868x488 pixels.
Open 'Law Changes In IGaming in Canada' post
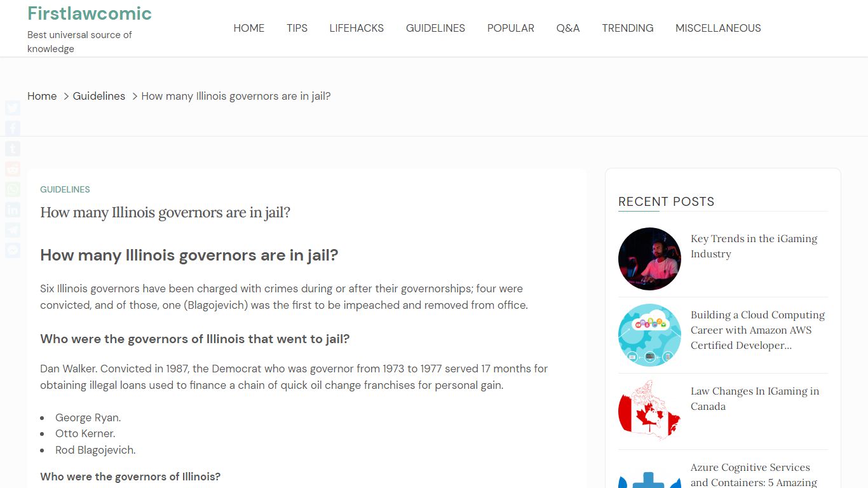point(755,398)
